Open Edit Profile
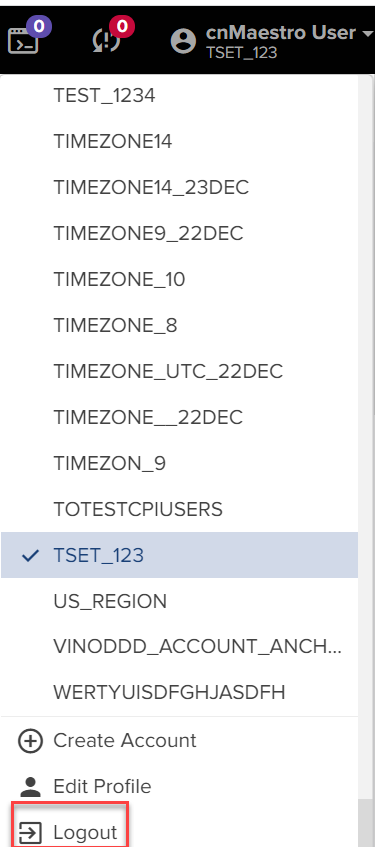 point(102,786)
